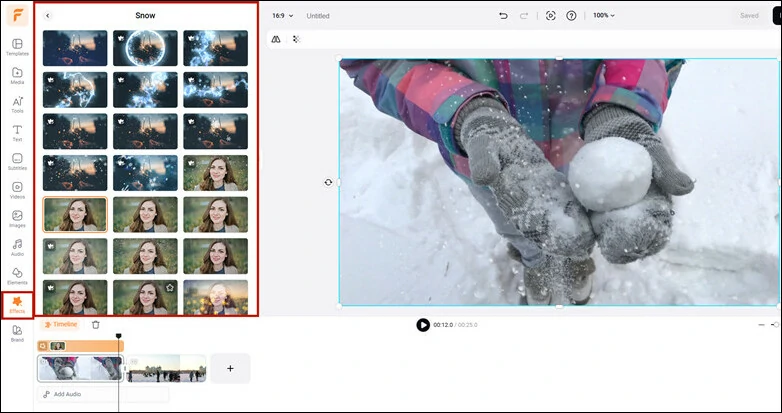Viewport: 782px width, 413px height.
Task: Click the sparkle effect icon beside flip
Action: pyautogui.click(x=296, y=39)
